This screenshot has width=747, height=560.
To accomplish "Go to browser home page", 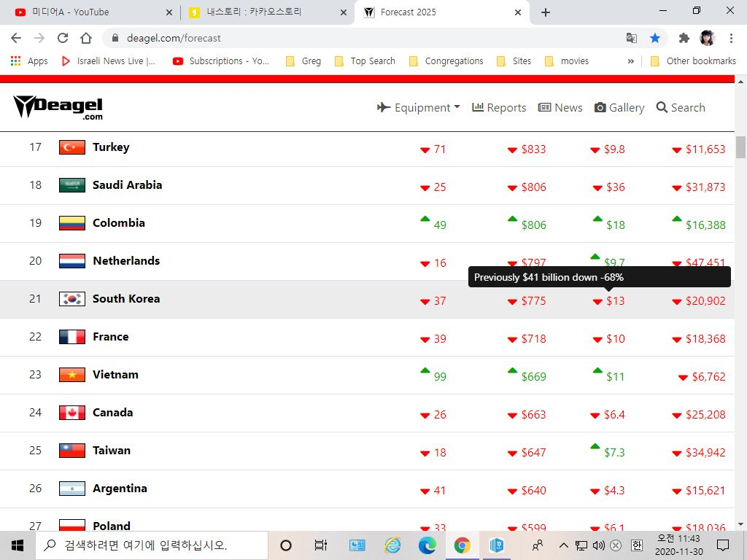I will pyautogui.click(x=86, y=38).
